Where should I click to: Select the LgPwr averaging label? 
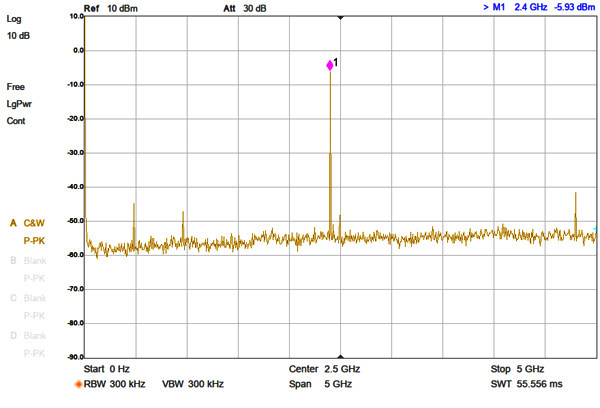(x=19, y=104)
